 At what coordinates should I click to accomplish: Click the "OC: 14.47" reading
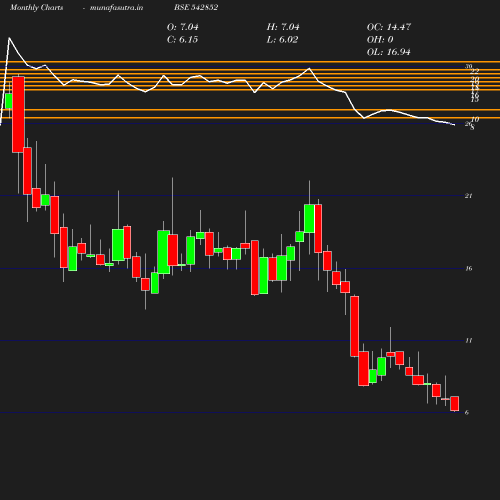[x=389, y=27]
